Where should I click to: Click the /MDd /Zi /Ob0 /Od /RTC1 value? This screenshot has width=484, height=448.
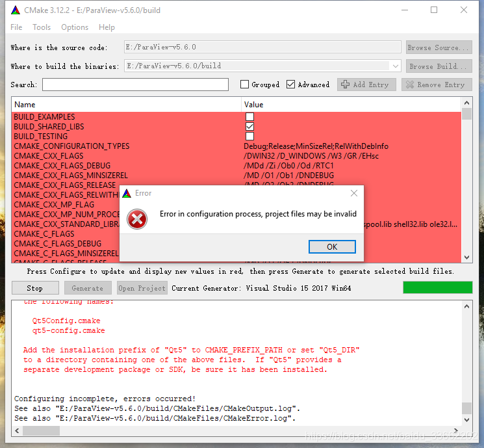[288, 166]
